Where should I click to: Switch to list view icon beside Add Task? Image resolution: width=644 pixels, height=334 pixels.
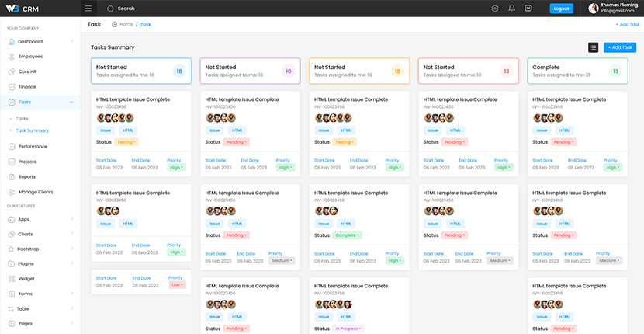click(x=593, y=47)
